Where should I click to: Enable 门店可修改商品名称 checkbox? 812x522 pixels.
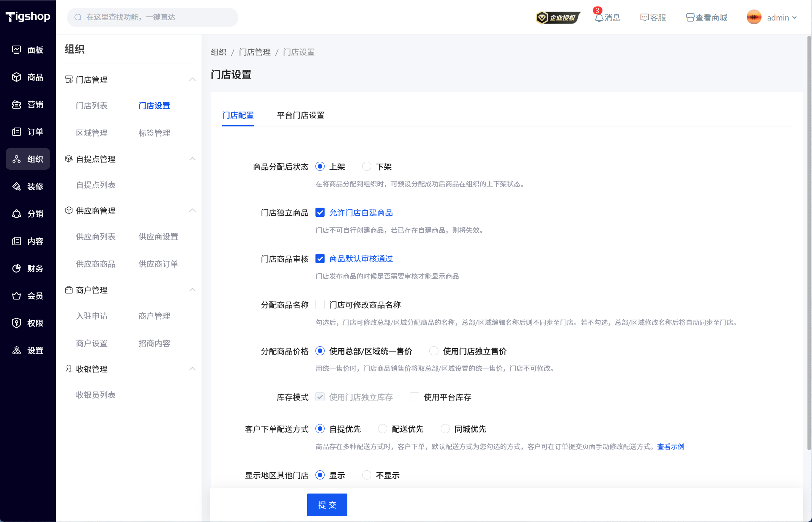point(320,305)
